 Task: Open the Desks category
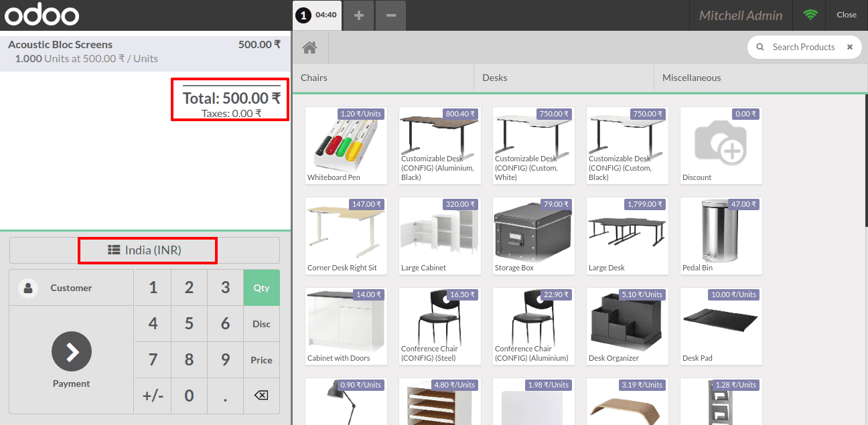click(564, 78)
